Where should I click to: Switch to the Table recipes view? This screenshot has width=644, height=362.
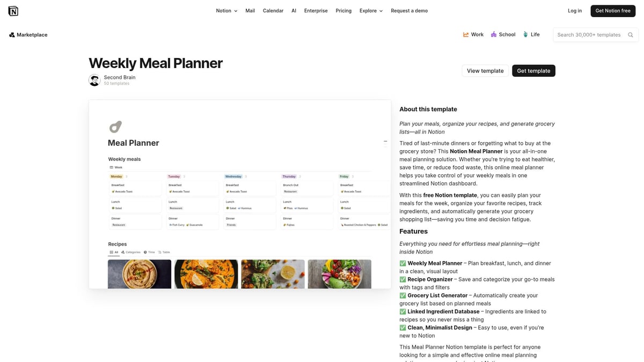pyautogui.click(x=164, y=252)
